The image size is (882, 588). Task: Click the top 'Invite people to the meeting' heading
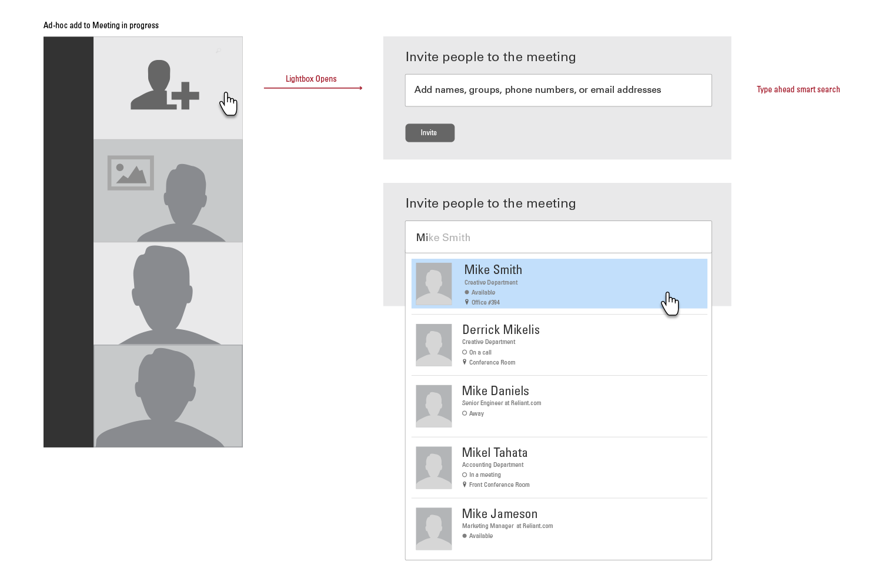tap(491, 57)
